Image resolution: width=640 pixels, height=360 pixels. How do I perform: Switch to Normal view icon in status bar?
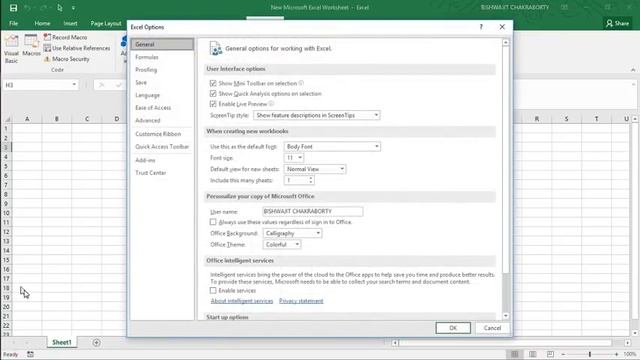click(x=515, y=354)
